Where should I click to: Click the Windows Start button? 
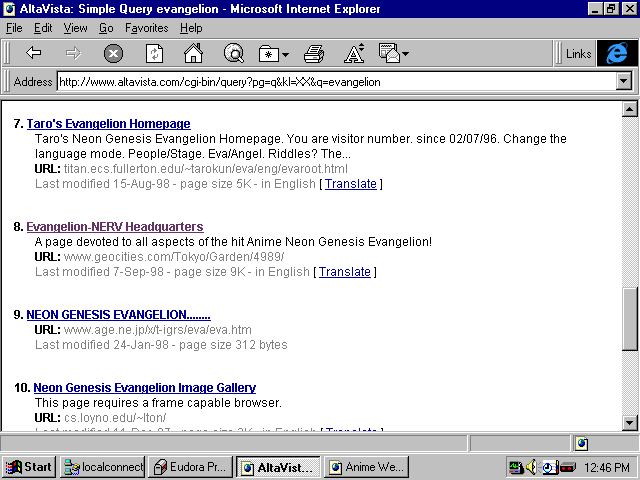click(x=29, y=467)
